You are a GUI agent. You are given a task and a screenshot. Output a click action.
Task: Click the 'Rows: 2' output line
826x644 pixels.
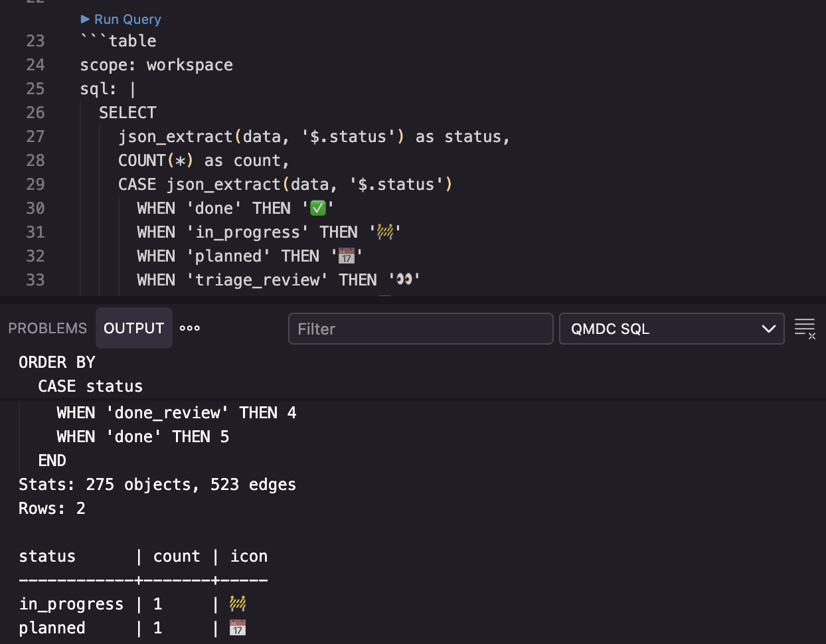point(52,509)
